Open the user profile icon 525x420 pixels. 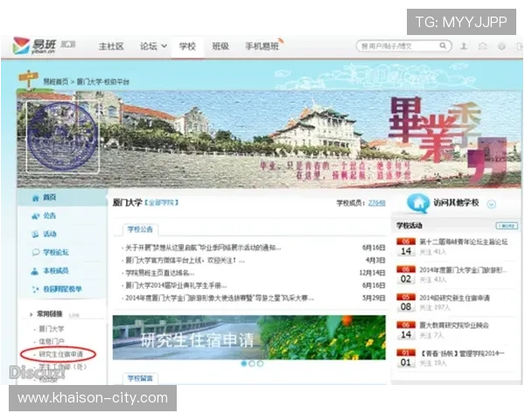464,46
